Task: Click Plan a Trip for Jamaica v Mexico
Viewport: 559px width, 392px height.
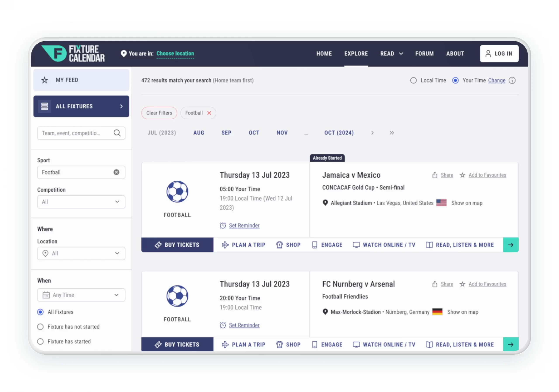Action: click(243, 245)
